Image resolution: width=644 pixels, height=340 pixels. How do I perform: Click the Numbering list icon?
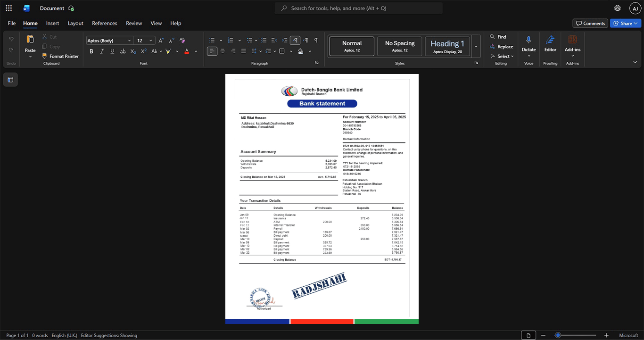pos(231,41)
